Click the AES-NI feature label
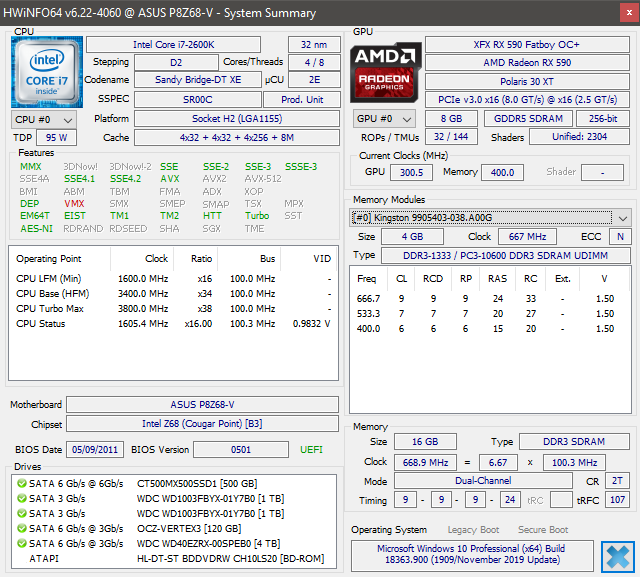 (x=37, y=229)
